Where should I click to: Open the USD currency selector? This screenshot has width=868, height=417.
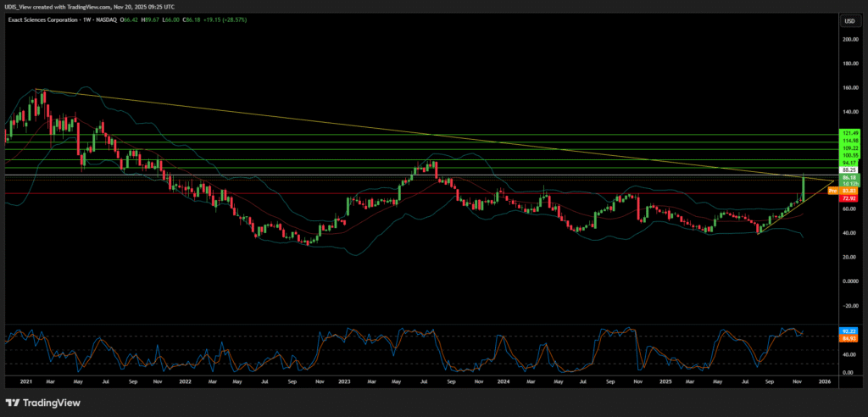pyautogui.click(x=849, y=20)
